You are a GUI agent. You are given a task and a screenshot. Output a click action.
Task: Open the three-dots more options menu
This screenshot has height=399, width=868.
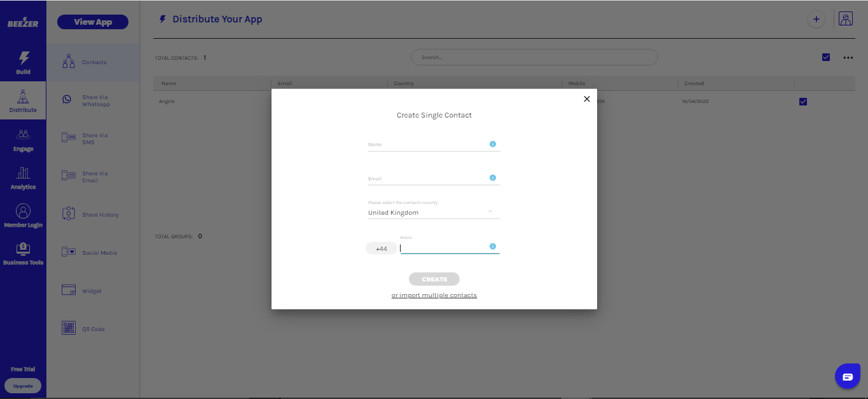848,58
